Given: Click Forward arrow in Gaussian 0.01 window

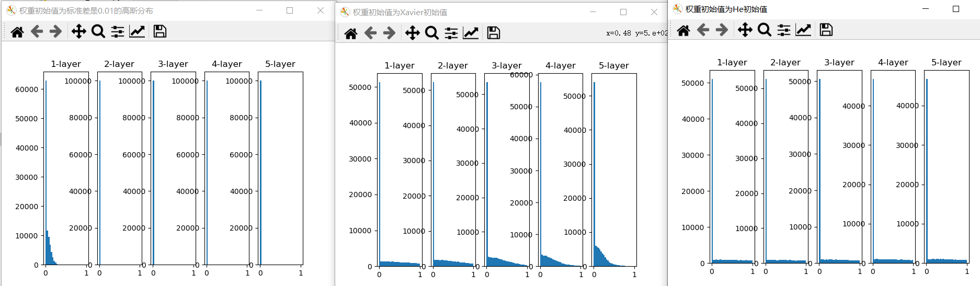Looking at the screenshot, I should pos(55,32).
